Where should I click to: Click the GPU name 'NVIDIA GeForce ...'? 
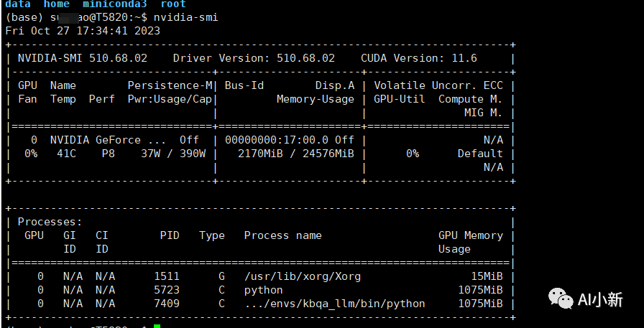click(x=109, y=140)
